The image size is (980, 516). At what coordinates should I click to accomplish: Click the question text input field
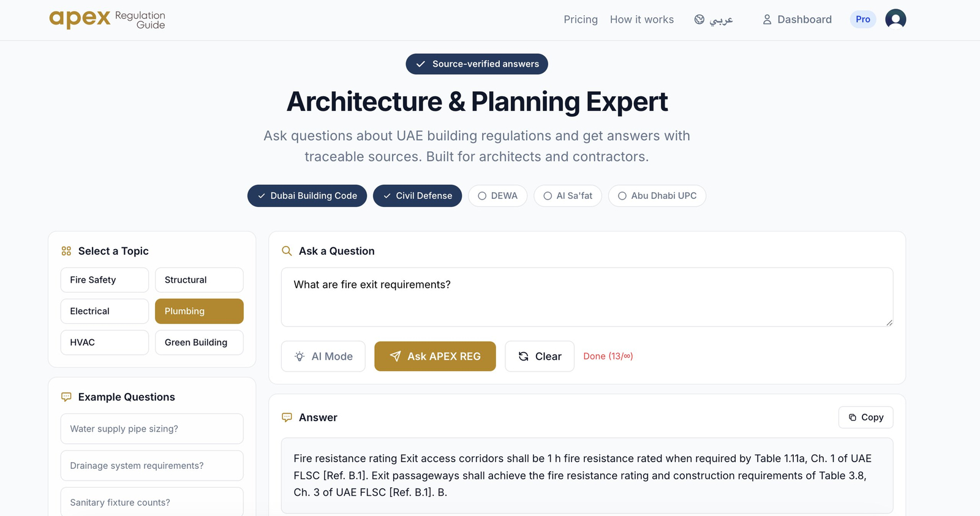coord(586,297)
